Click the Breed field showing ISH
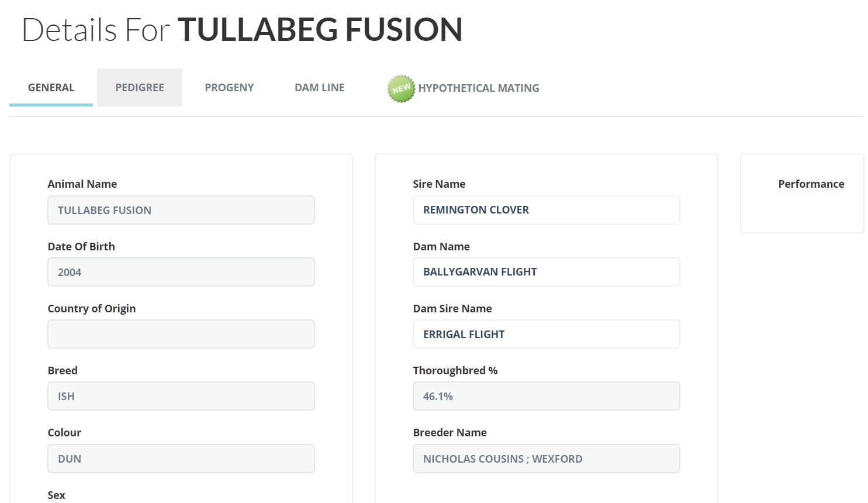The width and height of the screenshot is (868, 503). point(181,397)
